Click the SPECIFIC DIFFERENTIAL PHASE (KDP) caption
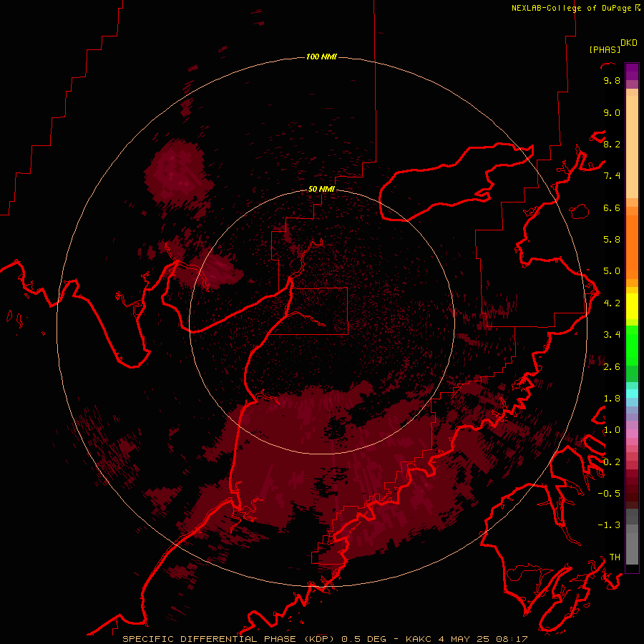644x644 pixels. [x=229, y=639]
